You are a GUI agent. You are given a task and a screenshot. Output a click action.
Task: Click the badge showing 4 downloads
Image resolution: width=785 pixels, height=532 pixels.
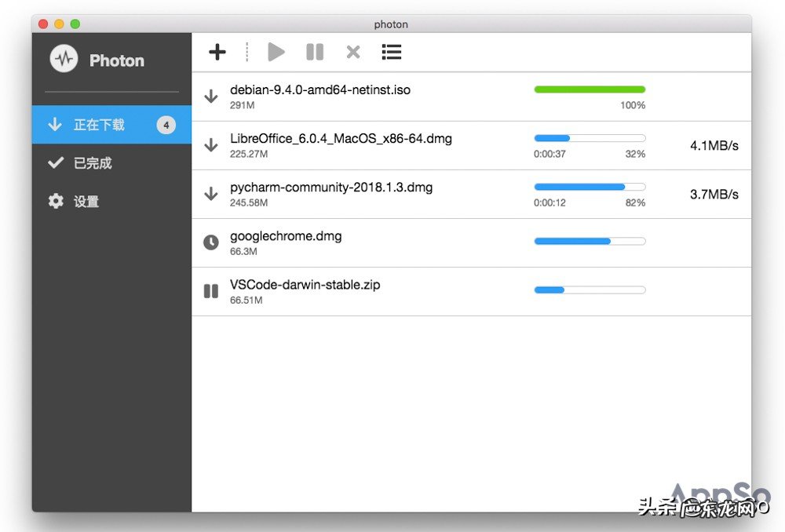[166, 125]
